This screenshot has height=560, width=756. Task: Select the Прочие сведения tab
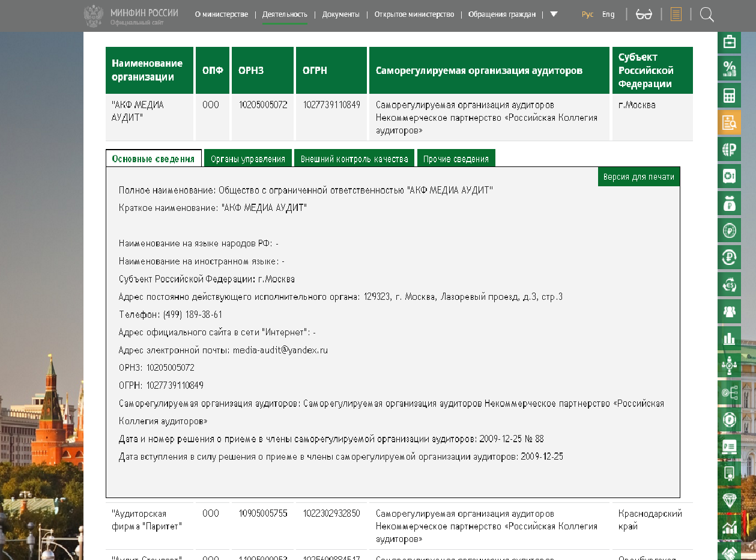pyautogui.click(x=456, y=159)
